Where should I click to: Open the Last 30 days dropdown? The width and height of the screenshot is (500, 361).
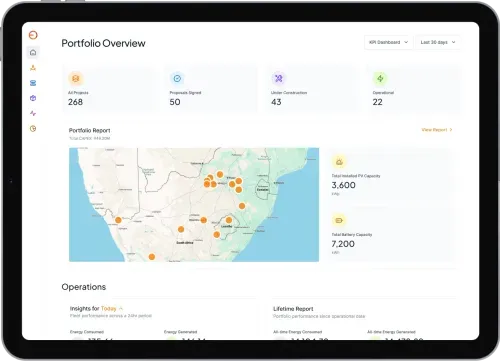pyautogui.click(x=438, y=42)
